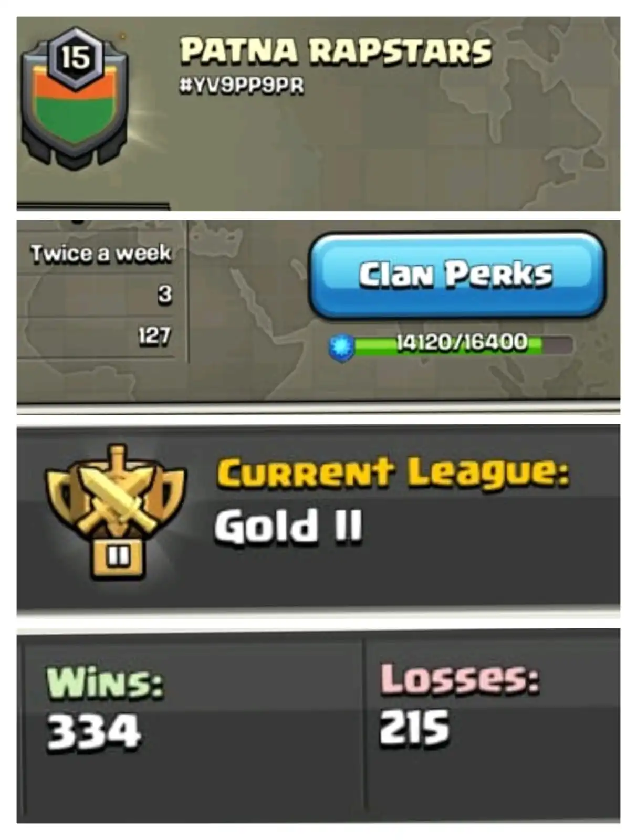Select the Gold II league text

pos(288,526)
